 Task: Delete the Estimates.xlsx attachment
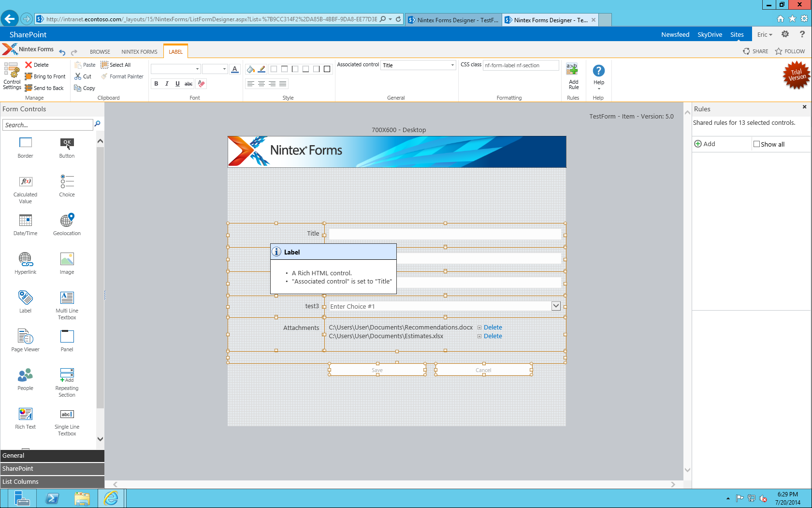493,336
